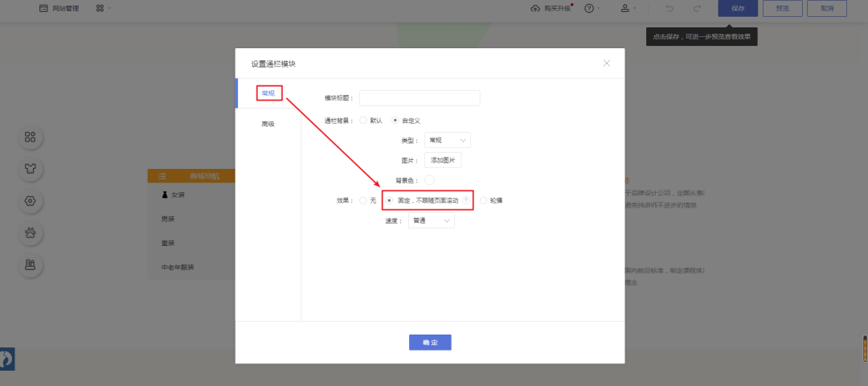Click the undo arrow in top toolbar
Image resolution: width=868 pixels, height=386 pixels.
(x=669, y=8)
